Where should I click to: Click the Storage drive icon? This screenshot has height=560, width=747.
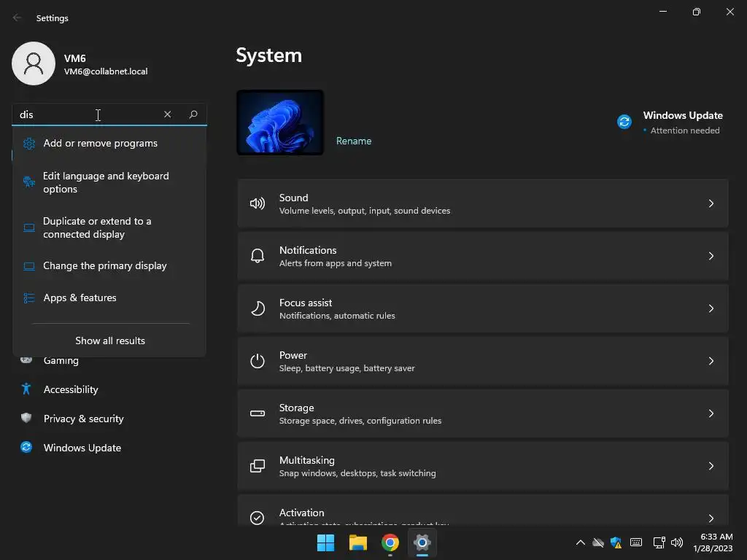pyautogui.click(x=258, y=413)
